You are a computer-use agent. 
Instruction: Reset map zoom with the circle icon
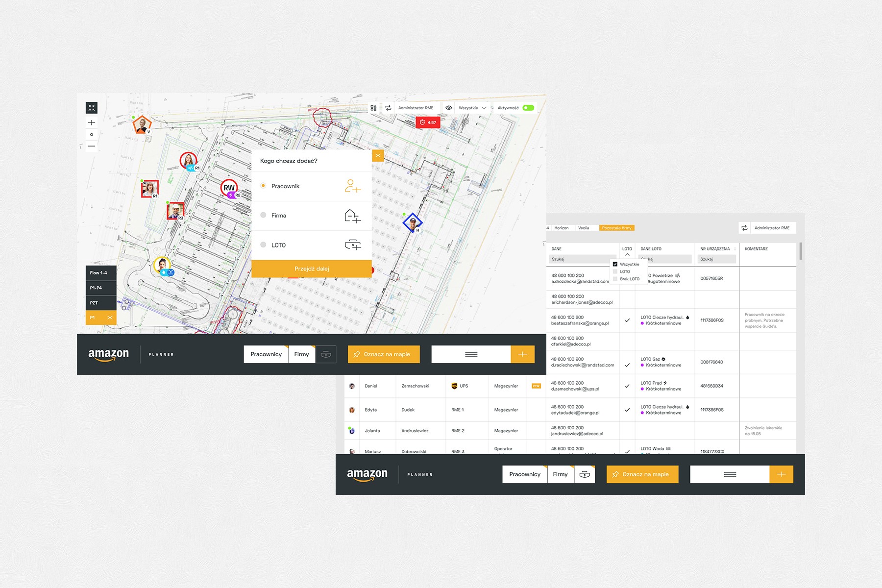92,134
